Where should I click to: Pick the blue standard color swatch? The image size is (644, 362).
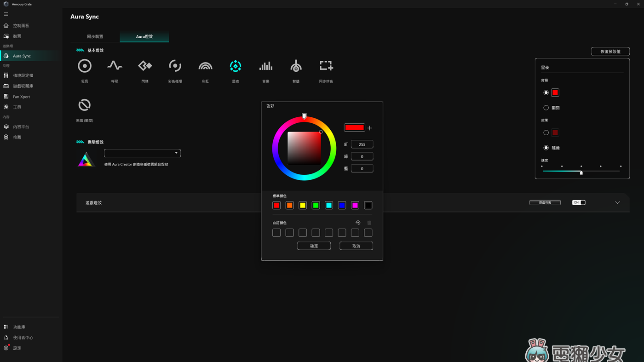(x=342, y=206)
